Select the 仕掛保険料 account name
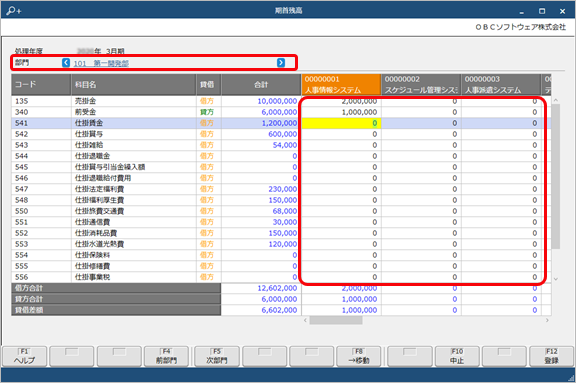This screenshot has height=383, width=576. [92, 255]
